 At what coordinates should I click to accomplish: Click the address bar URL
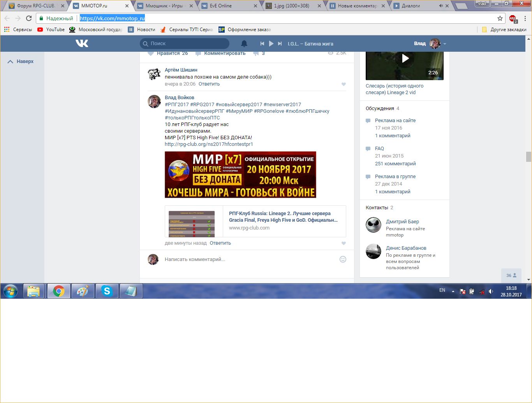coord(112,18)
